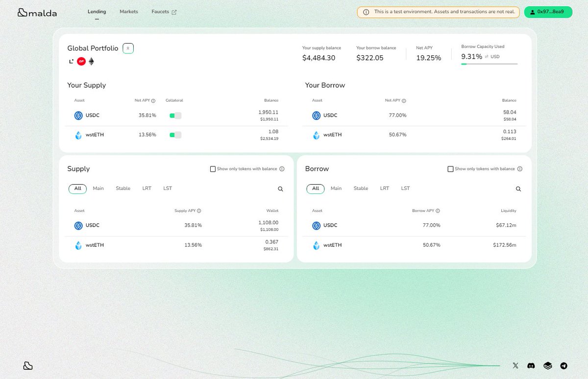Viewport: 588px width, 379px height.
Task: Click the info icon beside Borrow balance checkbox
Action: pyautogui.click(x=519, y=169)
